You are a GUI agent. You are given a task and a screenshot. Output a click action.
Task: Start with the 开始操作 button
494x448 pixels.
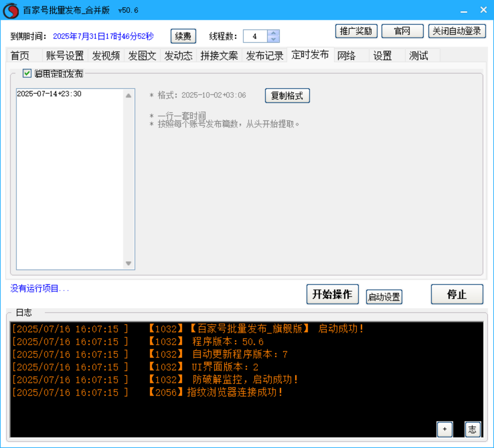point(333,294)
